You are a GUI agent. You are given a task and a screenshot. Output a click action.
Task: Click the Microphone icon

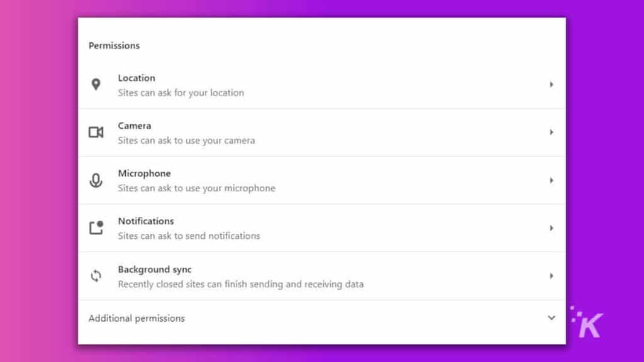point(96,180)
